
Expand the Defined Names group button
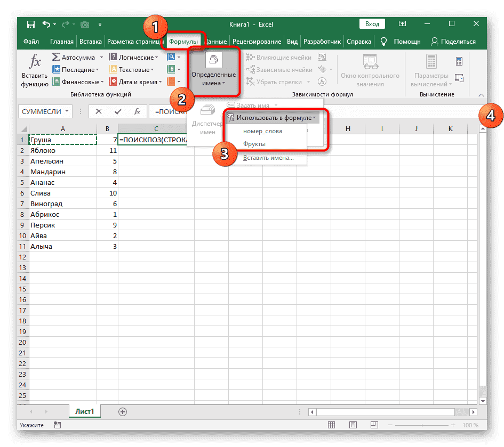pos(213,70)
